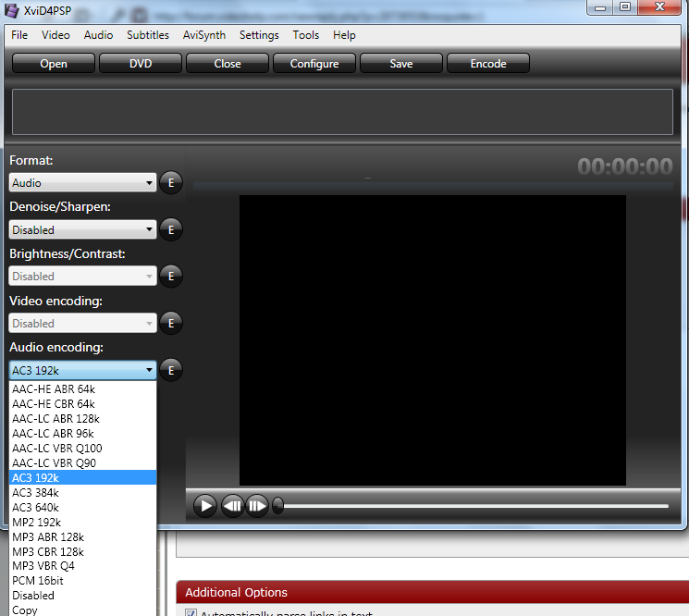689x616 pixels.
Task: Maximize the XviD4PSP window
Action: coord(625,7)
